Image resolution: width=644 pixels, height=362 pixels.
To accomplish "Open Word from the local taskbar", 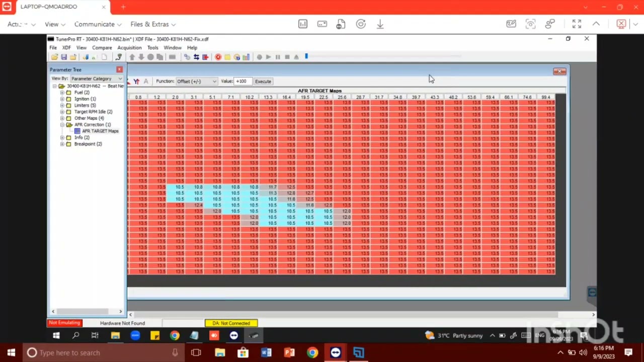I will pyautogui.click(x=266, y=352).
